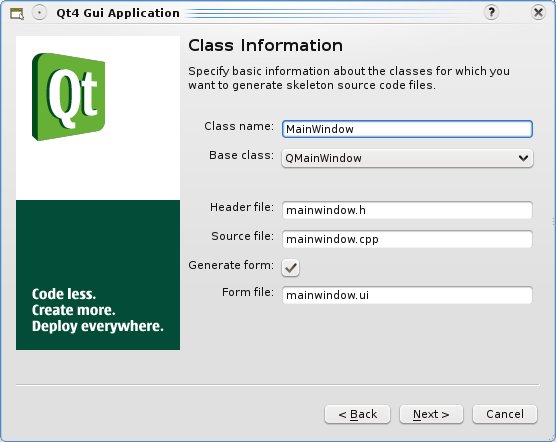Click the Form file label
Image resolution: width=556 pixels, height=442 pixels.
[248, 292]
